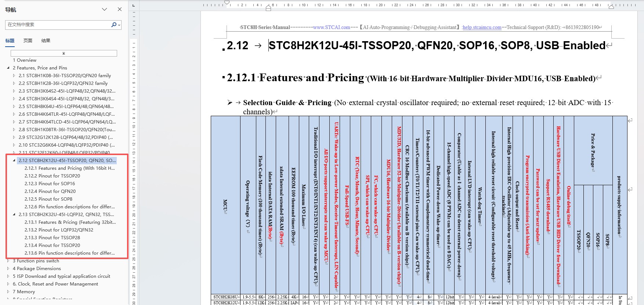Expand the '3 Function pins switch' heading

(x=8, y=261)
